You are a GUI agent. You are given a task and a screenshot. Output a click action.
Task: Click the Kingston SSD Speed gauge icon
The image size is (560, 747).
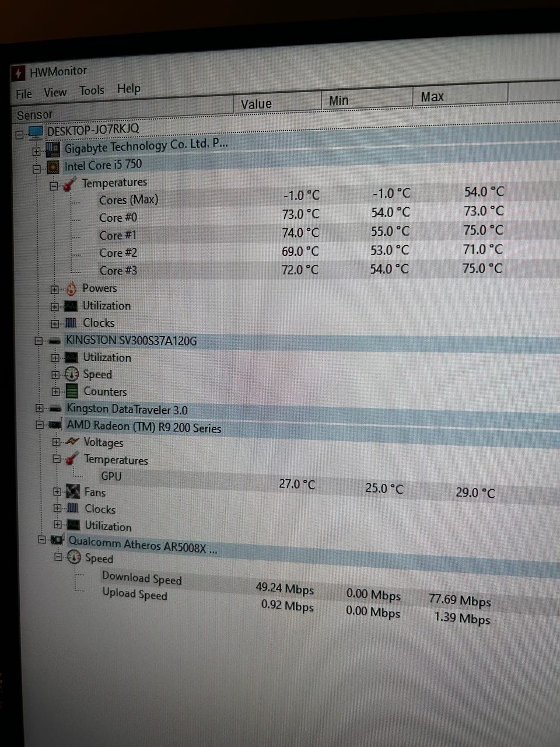coord(72,375)
